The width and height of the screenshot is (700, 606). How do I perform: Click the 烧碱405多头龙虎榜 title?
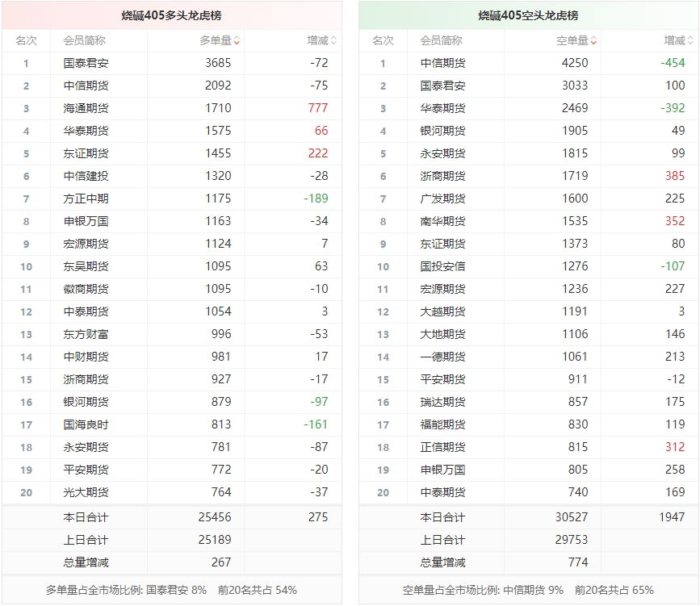(x=171, y=15)
